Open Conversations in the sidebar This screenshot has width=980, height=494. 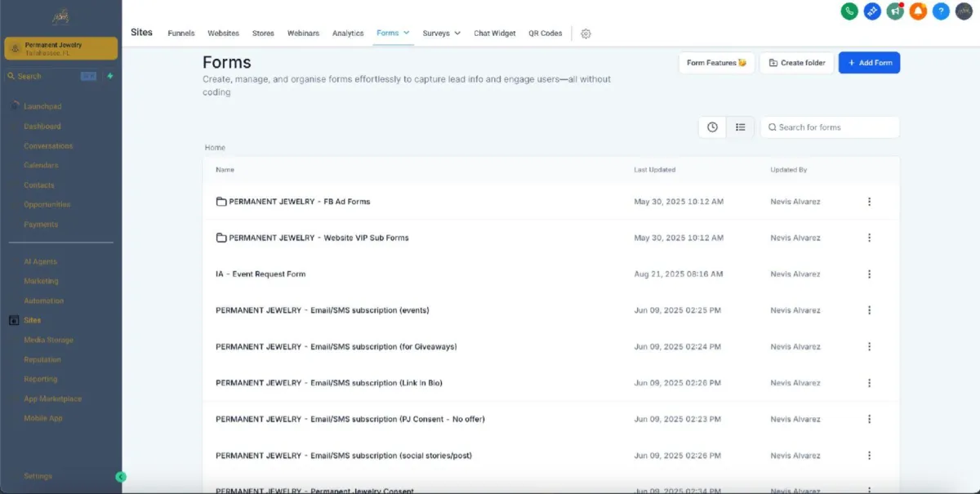pyautogui.click(x=48, y=146)
